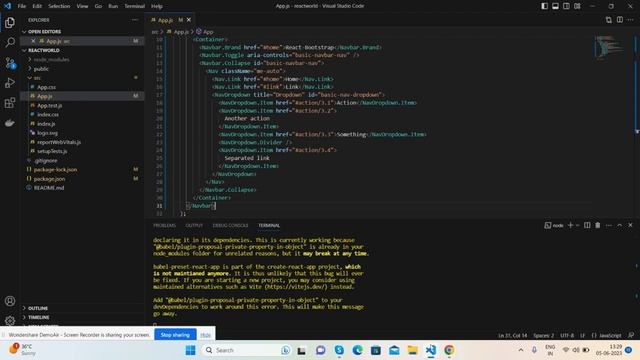Viewport: 640px width, 360px height.
Task: Open the File menu
Action: 22,6
